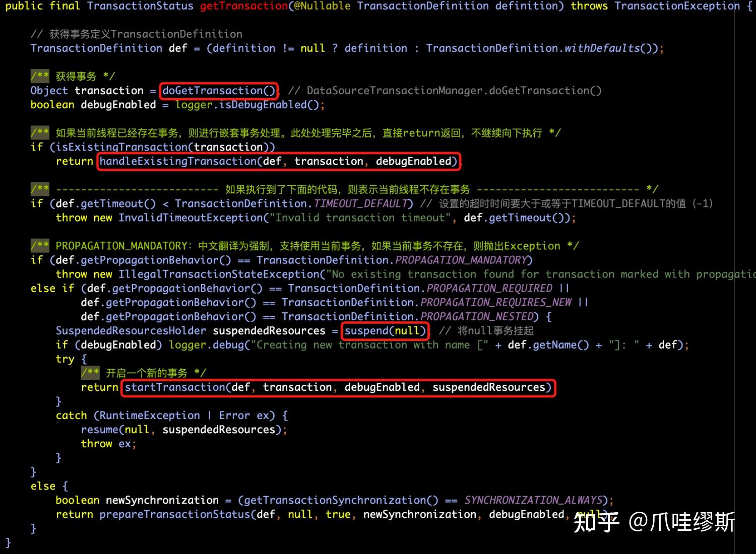The image size is (756, 554).
Task: Click the prepareTransactionStatus method call
Action: click(x=175, y=514)
